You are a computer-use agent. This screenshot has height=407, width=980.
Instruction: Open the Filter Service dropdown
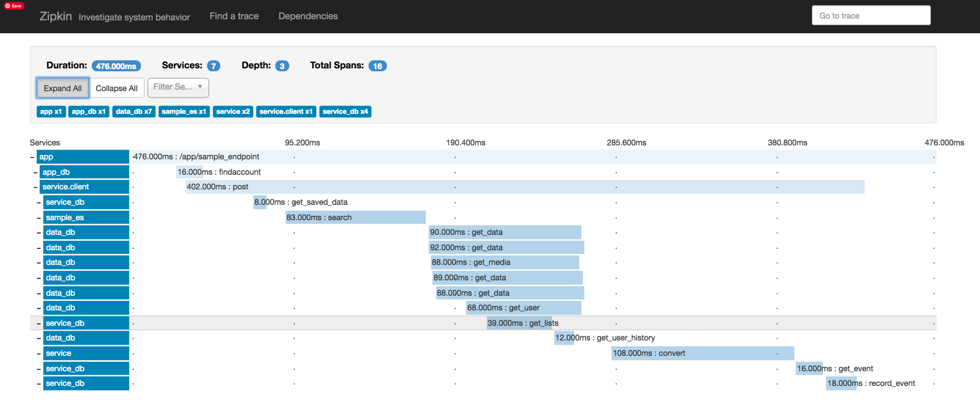point(178,88)
